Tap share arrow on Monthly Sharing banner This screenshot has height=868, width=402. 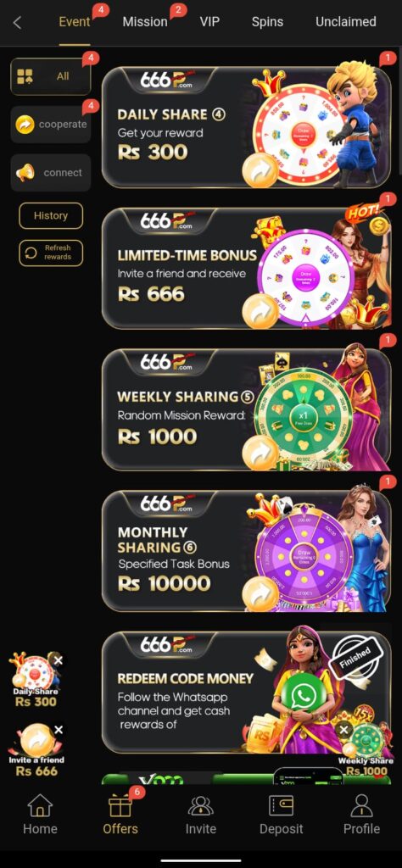point(260,594)
